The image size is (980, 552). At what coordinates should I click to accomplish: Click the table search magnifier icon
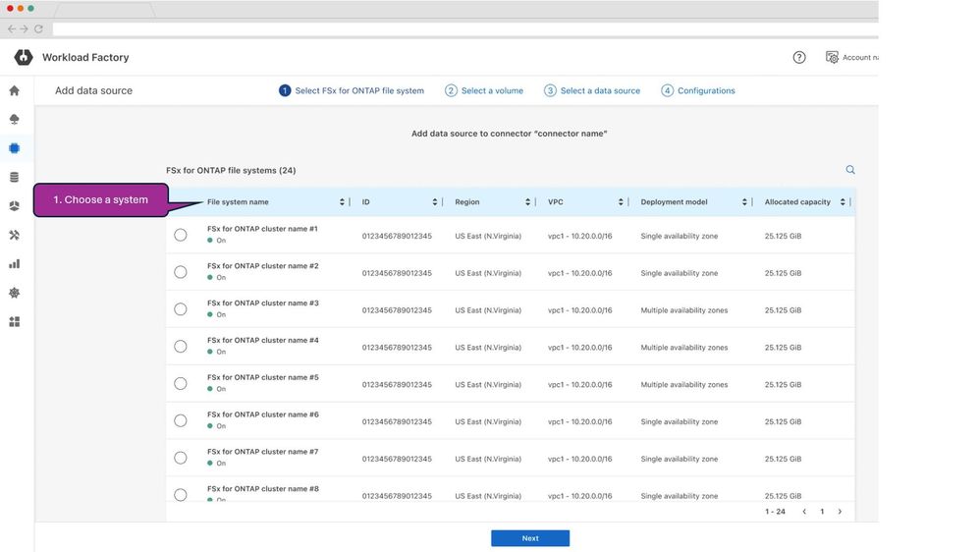(x=850, y=170)
